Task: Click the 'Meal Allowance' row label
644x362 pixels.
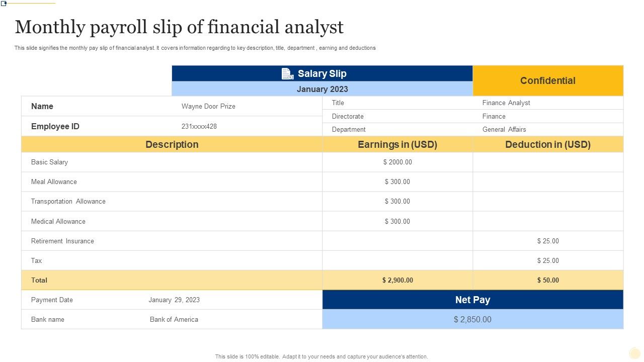Action: pos(54,182)
